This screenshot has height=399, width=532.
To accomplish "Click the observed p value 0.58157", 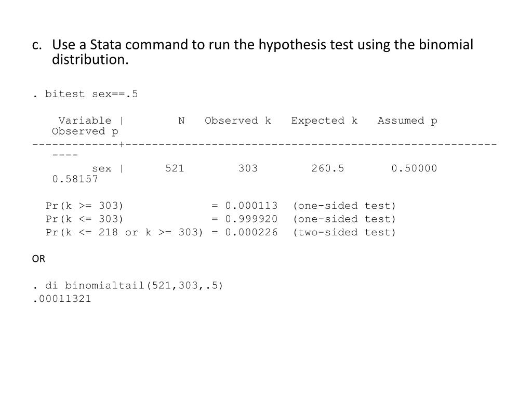I will click(x=75, y=179).
